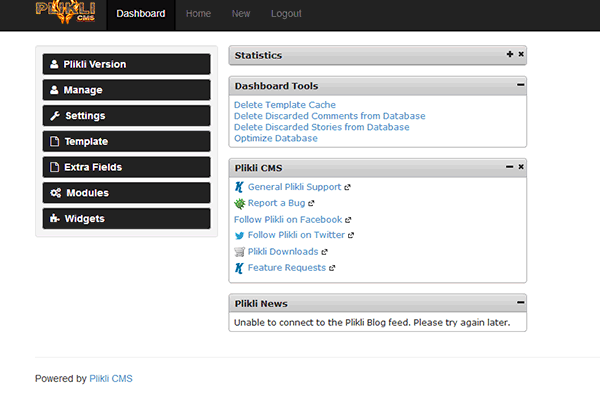The height and width of the screenshot is (400, 600).
Task: Collapse the Dashboard Tools widget
Action: 520,85
